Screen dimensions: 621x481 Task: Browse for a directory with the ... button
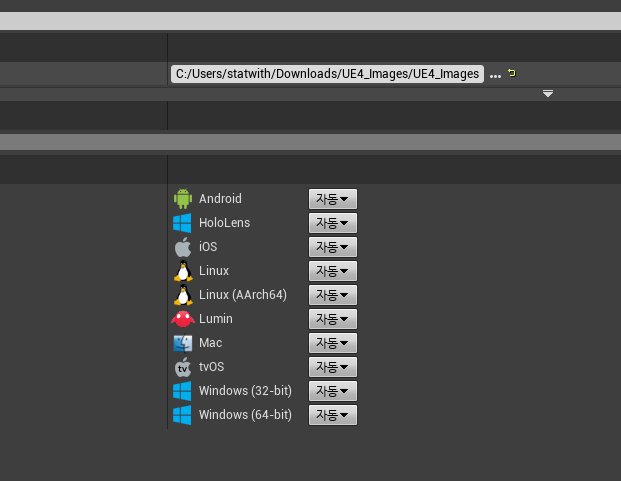(495, 76)
